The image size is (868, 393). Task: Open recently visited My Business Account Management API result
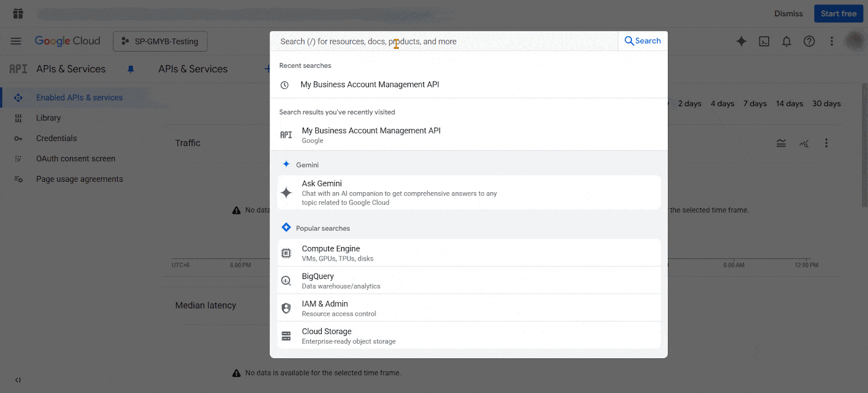(x=469, y=135)
